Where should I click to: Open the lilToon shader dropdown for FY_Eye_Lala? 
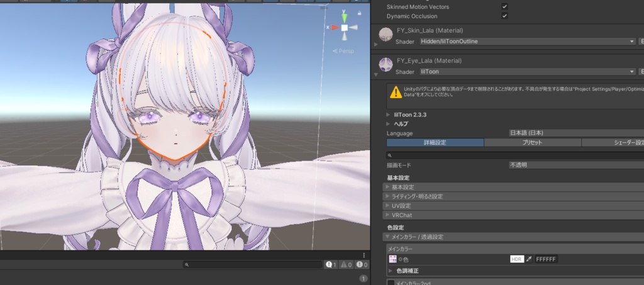coord(528,72)
